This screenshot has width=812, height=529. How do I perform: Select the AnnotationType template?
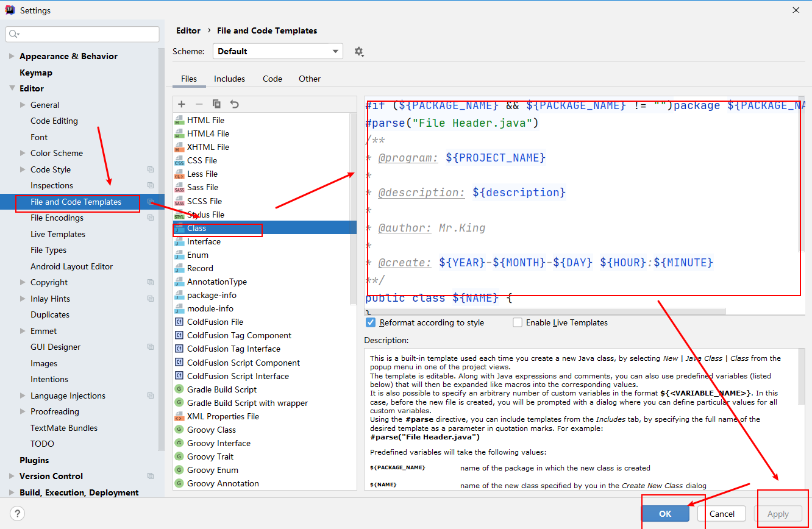(217, 282)
